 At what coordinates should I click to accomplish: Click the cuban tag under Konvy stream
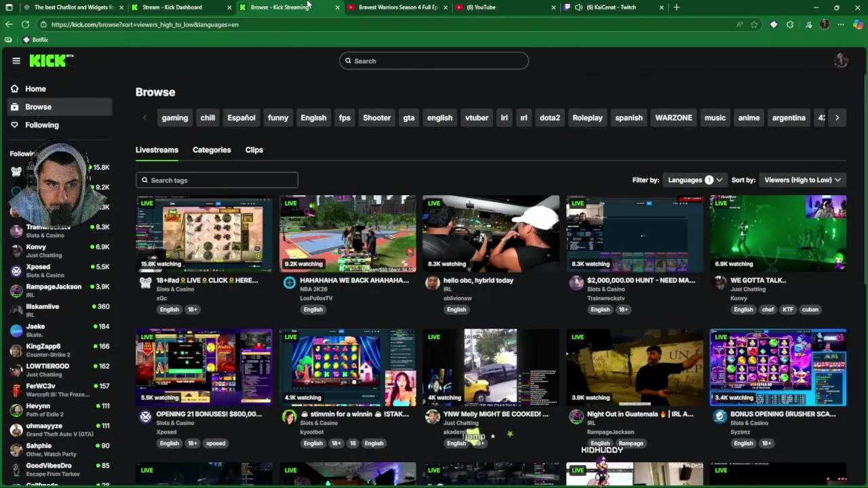tap(810, 310)
